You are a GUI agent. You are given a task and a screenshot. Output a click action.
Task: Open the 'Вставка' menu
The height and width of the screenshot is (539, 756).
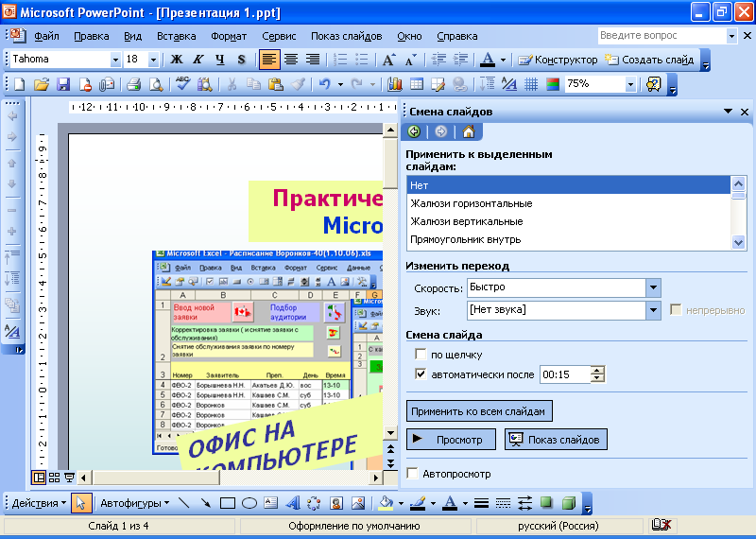(x=177, y=36)
